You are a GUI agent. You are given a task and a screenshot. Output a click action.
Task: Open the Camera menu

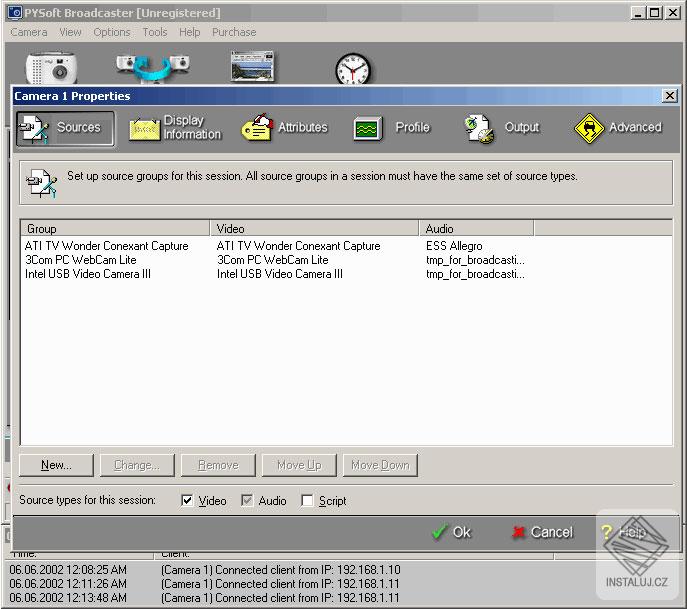[x=28, y=32]
